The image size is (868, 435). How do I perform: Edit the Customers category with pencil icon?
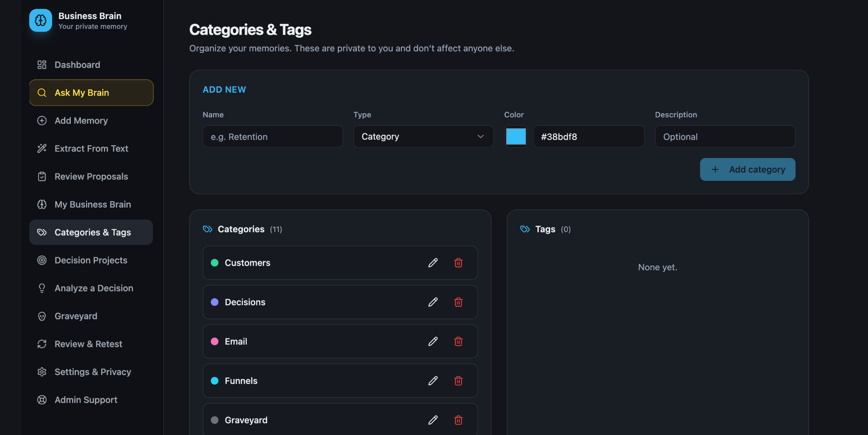tap(433, 263)
